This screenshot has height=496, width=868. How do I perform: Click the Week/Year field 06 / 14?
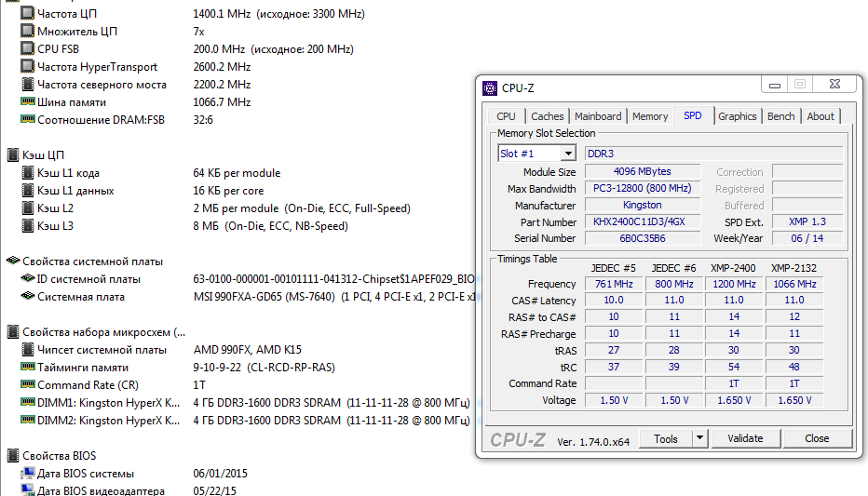[x=807, y=238]
